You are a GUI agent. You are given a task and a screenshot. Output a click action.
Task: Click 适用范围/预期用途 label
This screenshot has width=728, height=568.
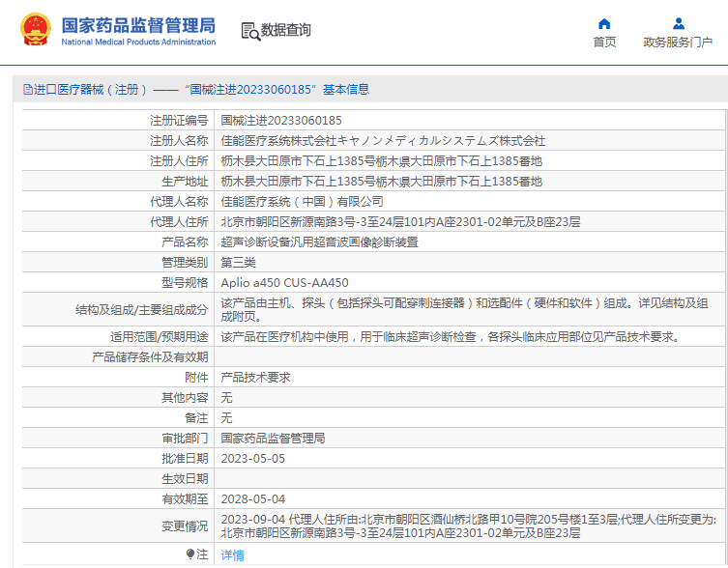pyautogui.click(x=159, y=337)
